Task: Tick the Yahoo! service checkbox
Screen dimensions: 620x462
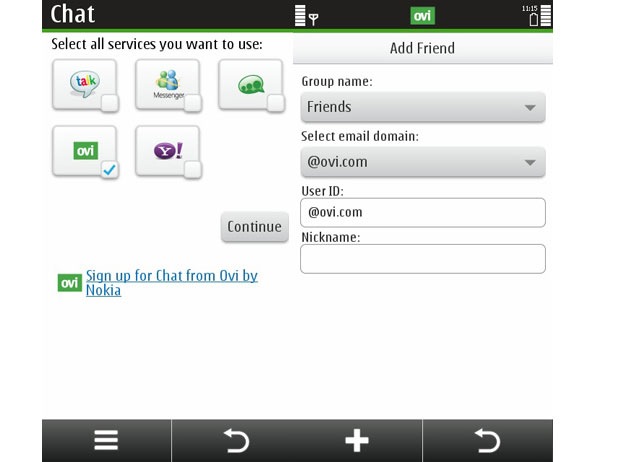Action: [x=193, y=170]
